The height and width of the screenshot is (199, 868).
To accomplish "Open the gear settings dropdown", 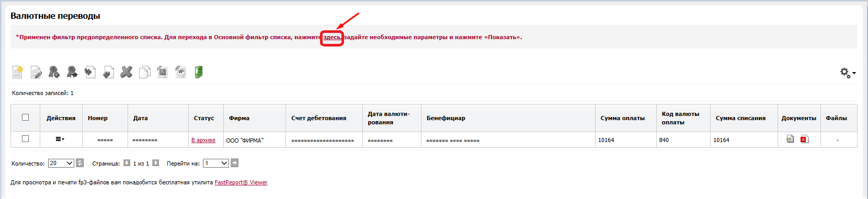I will (848, 73).
